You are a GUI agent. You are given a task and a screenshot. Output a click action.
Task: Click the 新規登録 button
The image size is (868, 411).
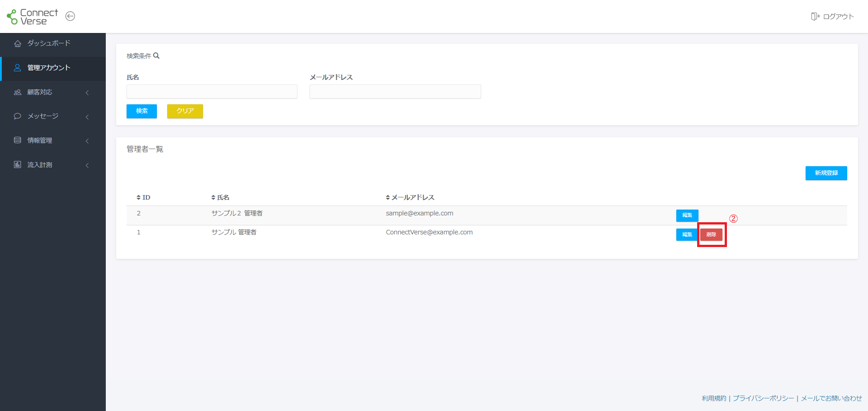[x=826, y=173]
